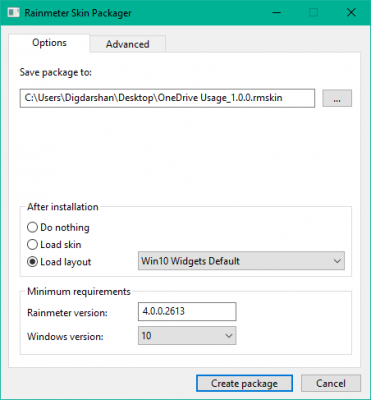Expand the Windows version dropdown
This screenshot has width=371, height=400.
coord(187,336)
